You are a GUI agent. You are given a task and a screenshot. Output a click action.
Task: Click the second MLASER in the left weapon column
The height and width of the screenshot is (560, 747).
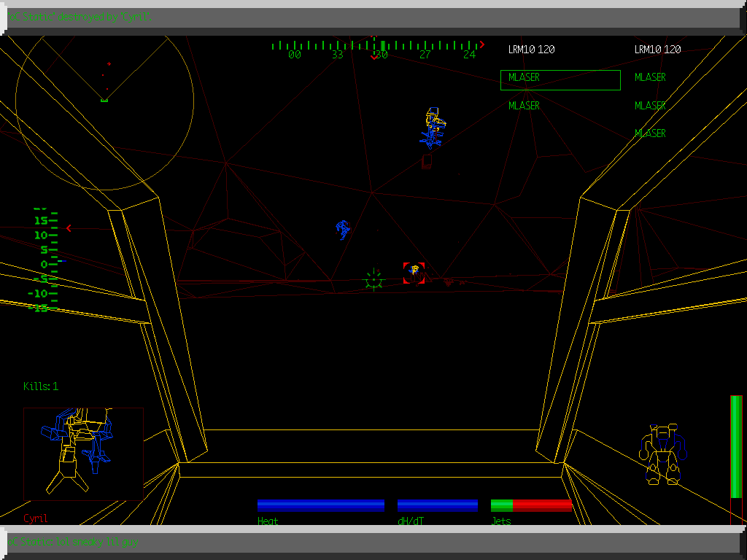pyautogui.click(x=523, y=106)
